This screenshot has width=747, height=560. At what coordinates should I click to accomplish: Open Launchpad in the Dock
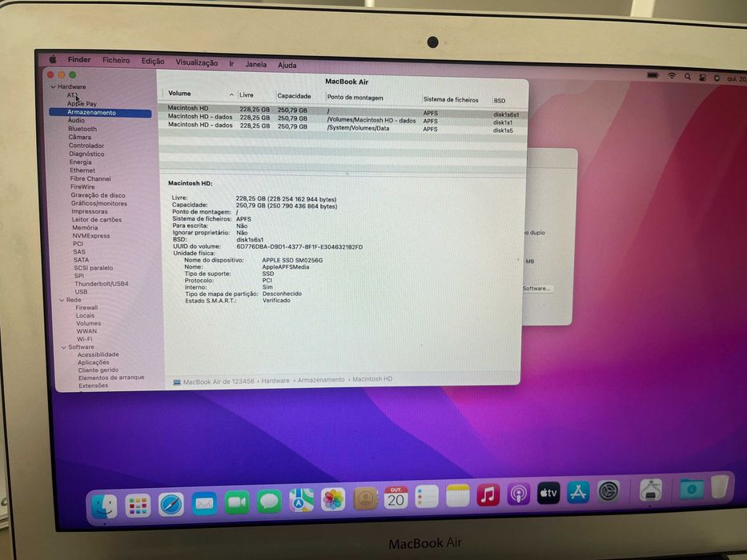(x=138, y=506)
